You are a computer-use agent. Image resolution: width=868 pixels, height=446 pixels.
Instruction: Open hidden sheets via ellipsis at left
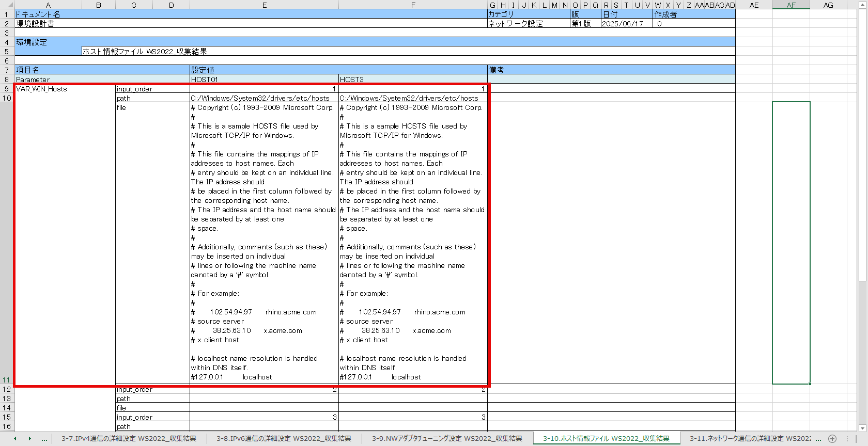pyautogui.click(x=44, y=439)
